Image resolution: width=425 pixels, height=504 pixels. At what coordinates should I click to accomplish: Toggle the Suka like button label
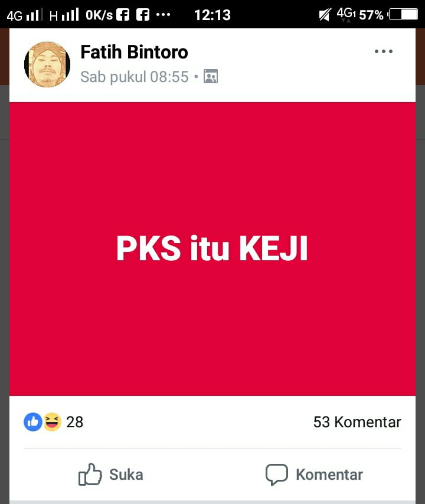tap(126, 474)
